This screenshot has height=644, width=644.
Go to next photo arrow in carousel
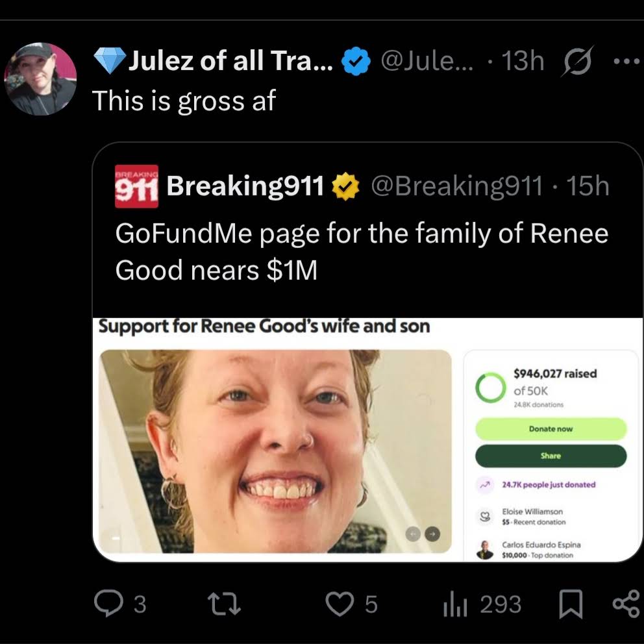coord(432,534)
